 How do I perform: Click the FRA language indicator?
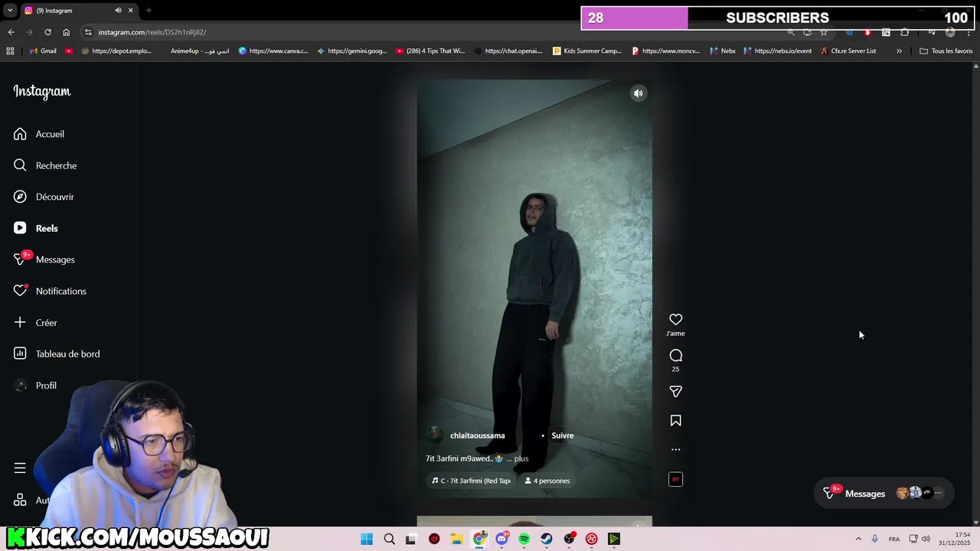(x=893, y=540)
